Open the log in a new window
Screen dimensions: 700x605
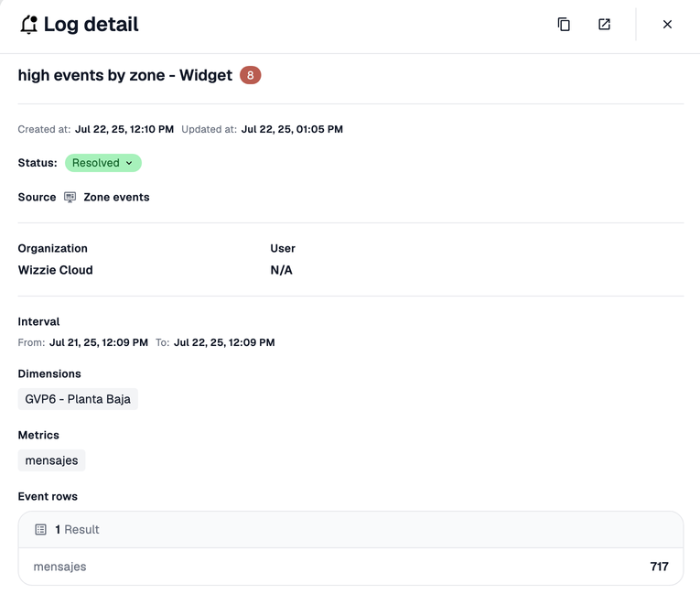(x=604, y=25)
